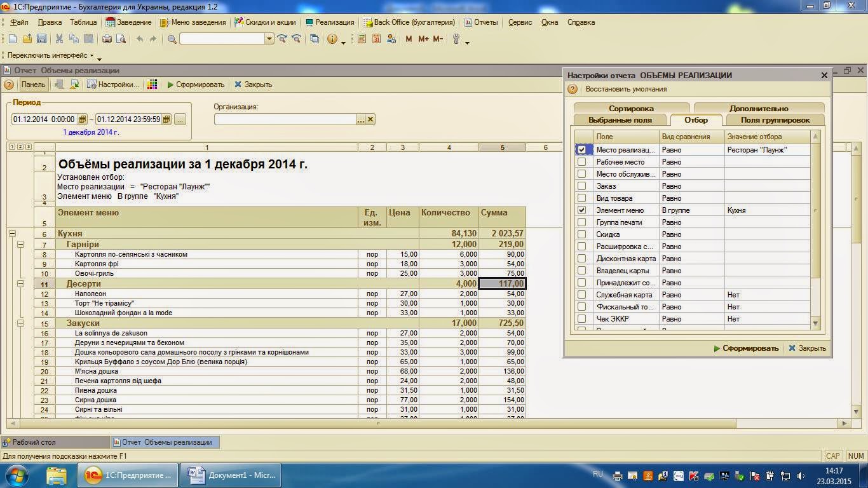Open the Таблица menu
The height and width of the screenshot is (488, 868).
pos(83,22)
